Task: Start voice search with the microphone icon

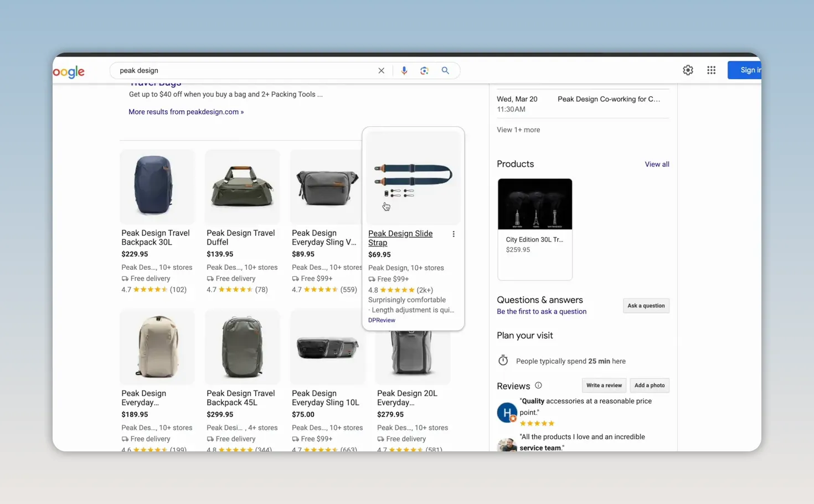Action: 404,70
